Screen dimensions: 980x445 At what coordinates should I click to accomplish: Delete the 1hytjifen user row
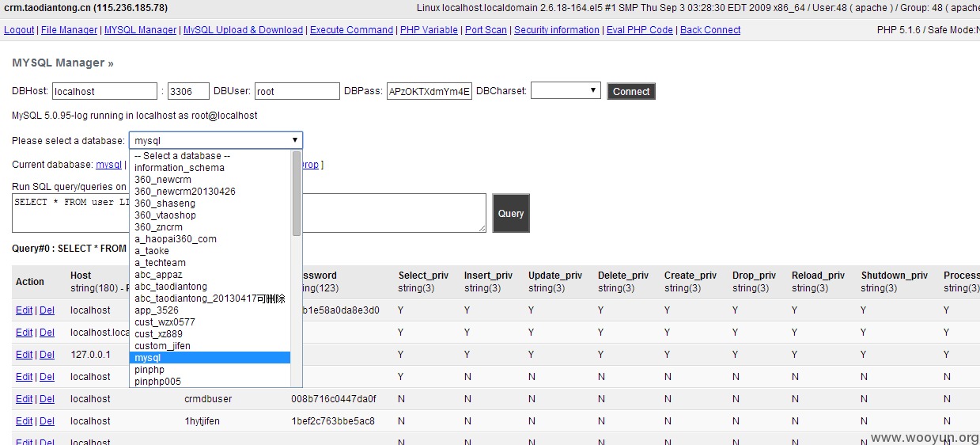(47, 421)
